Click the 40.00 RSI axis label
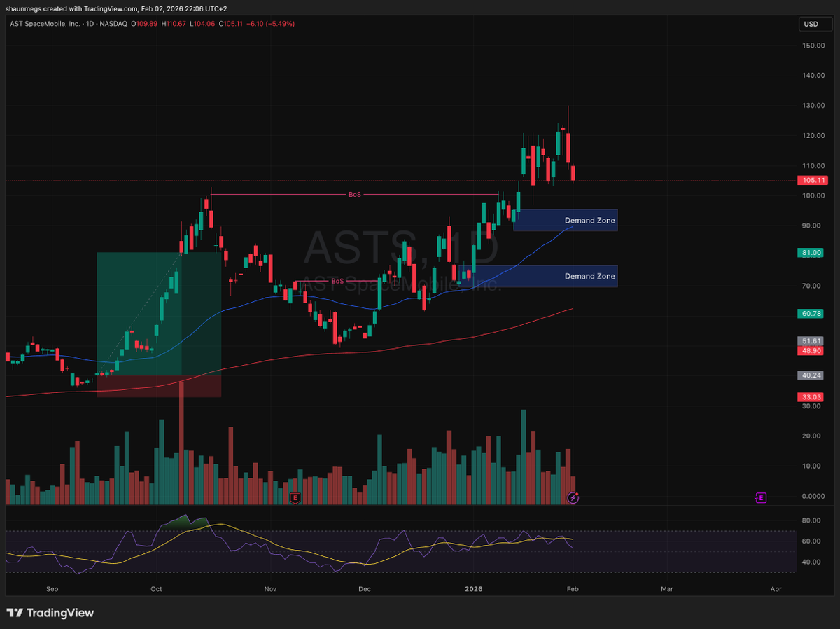This screenshot has height=629, width=840. tap(811, 562)
